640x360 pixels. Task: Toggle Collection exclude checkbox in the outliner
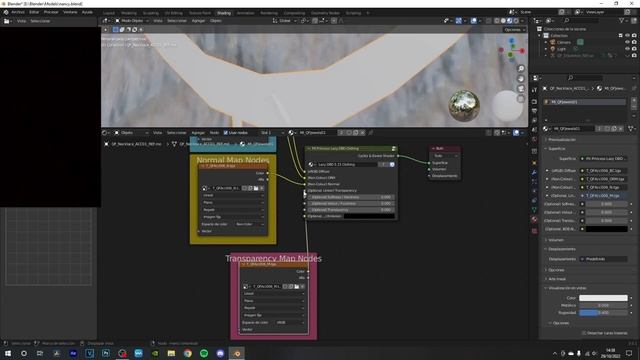point(621,36)
